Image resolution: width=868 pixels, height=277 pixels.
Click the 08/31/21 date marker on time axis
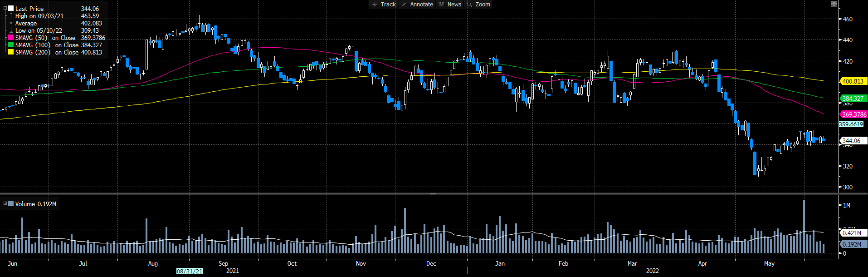pos(190,271)
